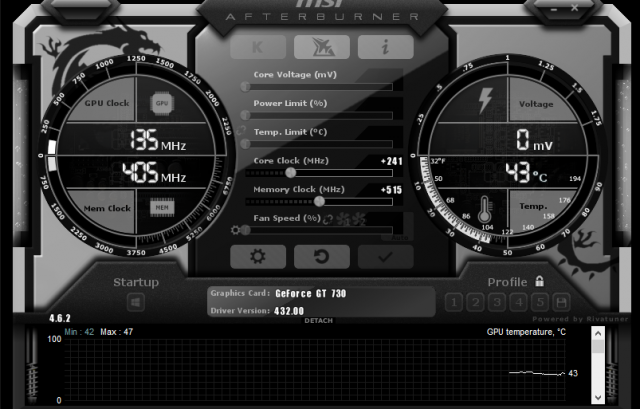This screenshot has width=640, height=409.
Task: Save profile using the floppy disk icon
Action: tap(562, 302)
